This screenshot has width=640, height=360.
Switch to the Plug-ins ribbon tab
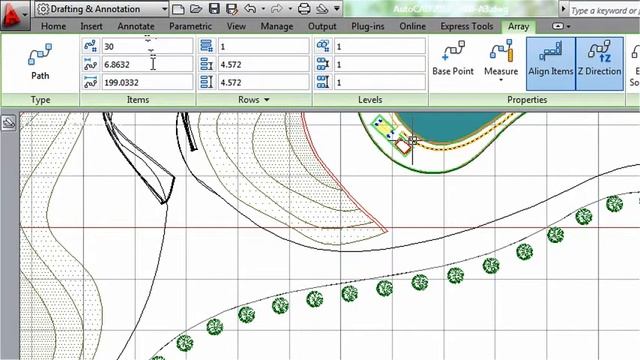point(367,26)
